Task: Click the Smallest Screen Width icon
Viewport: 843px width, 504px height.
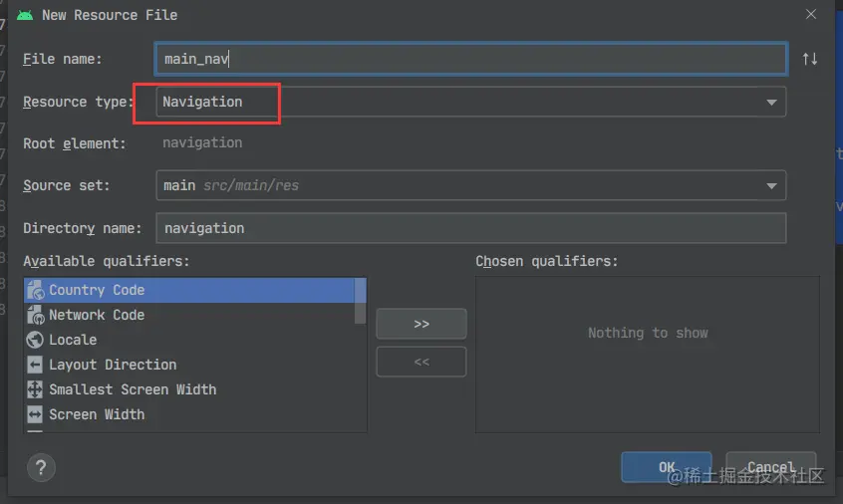Action: pos(35,389)
